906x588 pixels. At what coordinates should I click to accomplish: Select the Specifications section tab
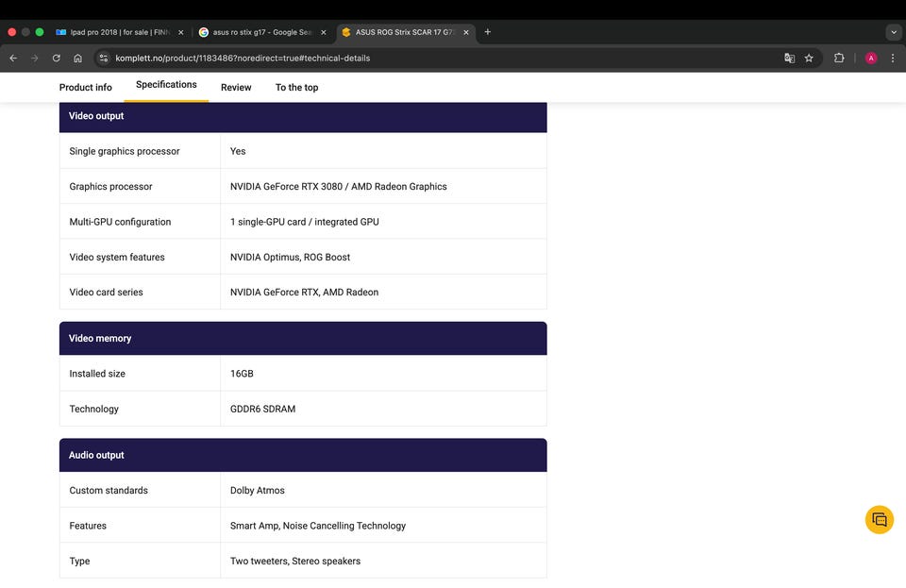coord(166,84)
